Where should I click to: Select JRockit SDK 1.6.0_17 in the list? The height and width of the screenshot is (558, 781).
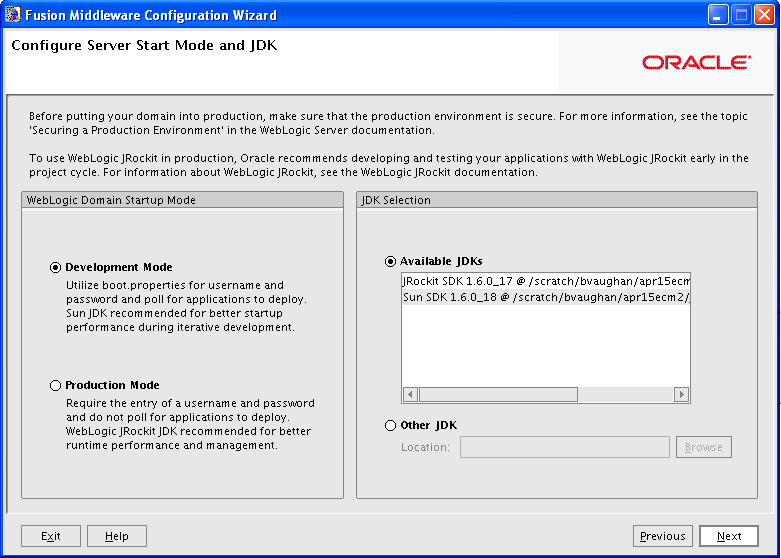point(546,281)
